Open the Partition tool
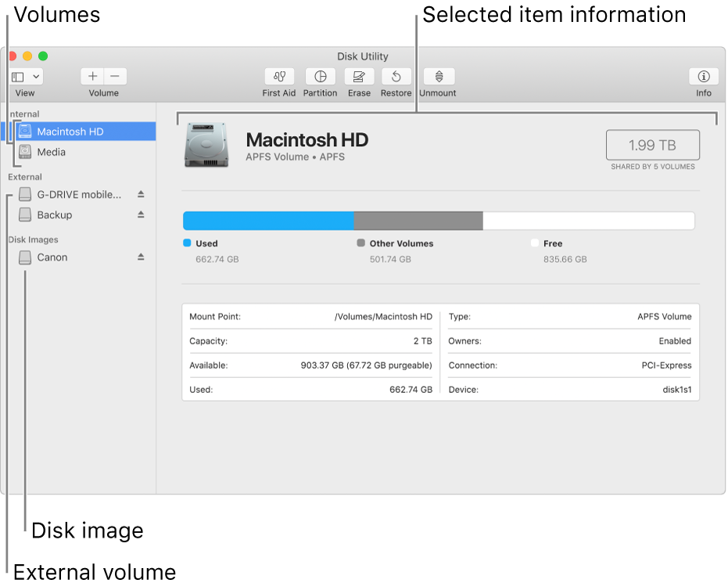 click(x=321, y=76)
